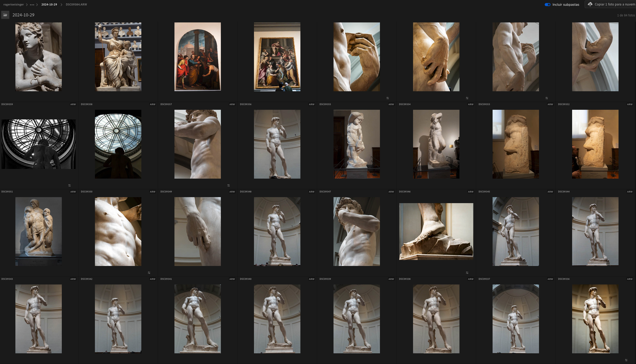Click the DSC09336 filename label
Viewport: 636px width, 364px height.
coord(564,279)
